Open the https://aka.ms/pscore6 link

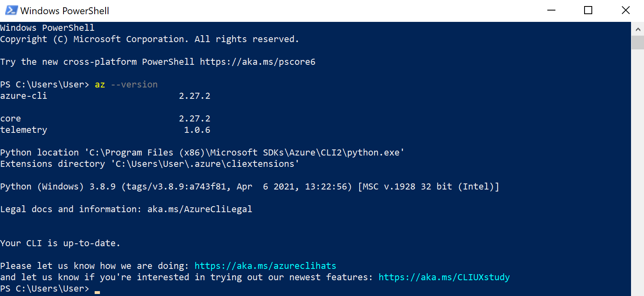tap(257, 62)
